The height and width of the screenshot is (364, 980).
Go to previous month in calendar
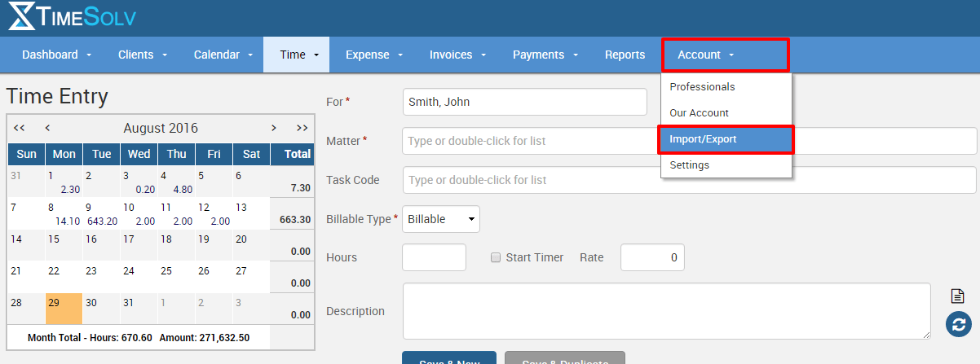pyautogui.click(x=47, y=128)
